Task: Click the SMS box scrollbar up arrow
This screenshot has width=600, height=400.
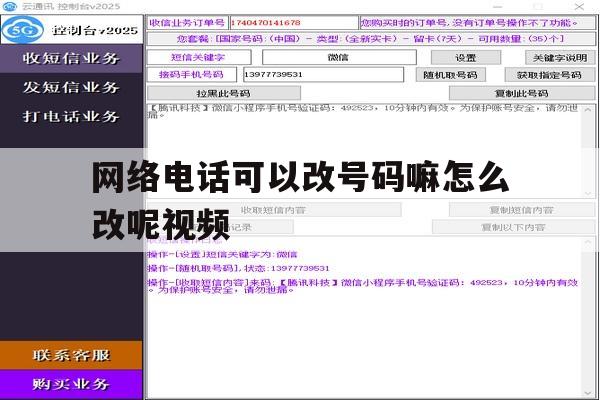Action: click(588, 110)
